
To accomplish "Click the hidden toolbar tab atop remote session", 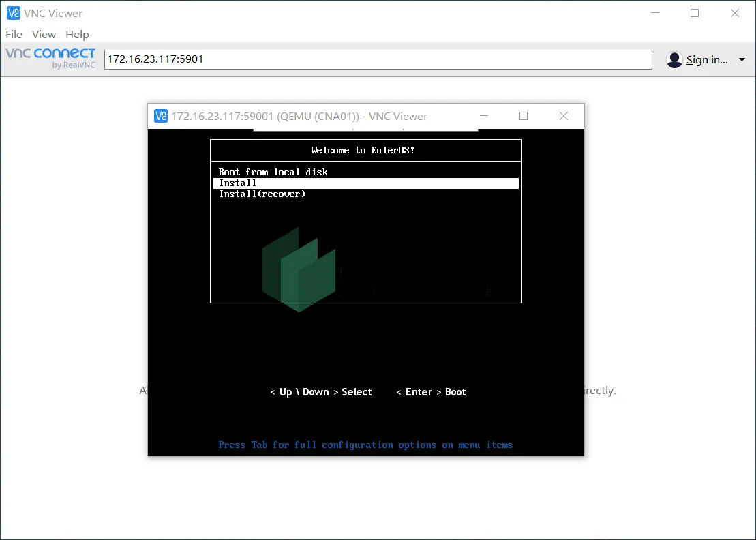I will pyautogui.click(x=365, y=130).
